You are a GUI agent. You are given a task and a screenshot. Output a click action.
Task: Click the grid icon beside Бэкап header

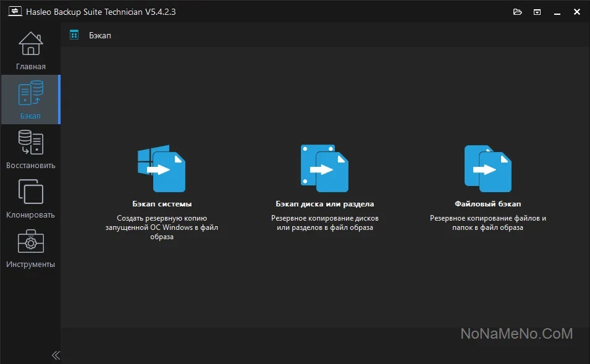pyautogui.click(x=74, y=35)
